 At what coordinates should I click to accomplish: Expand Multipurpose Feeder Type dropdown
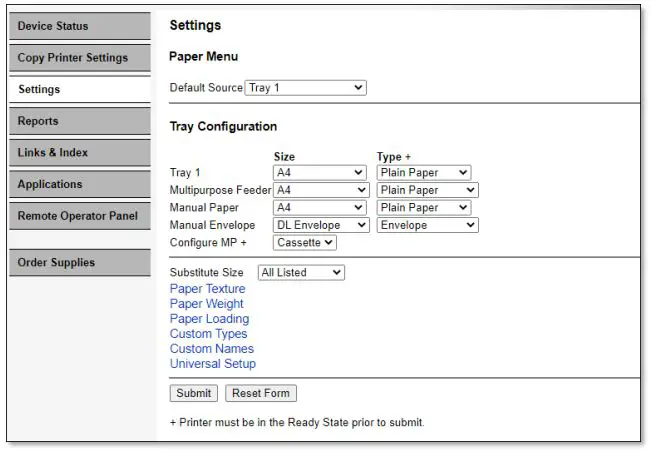coord(428,190)
